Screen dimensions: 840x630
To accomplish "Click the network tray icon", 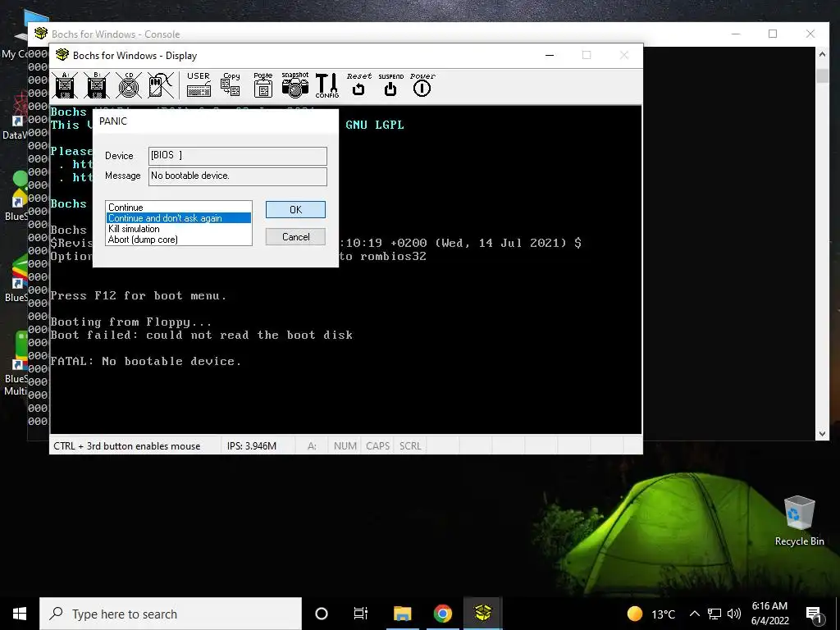I will [714, 614].
